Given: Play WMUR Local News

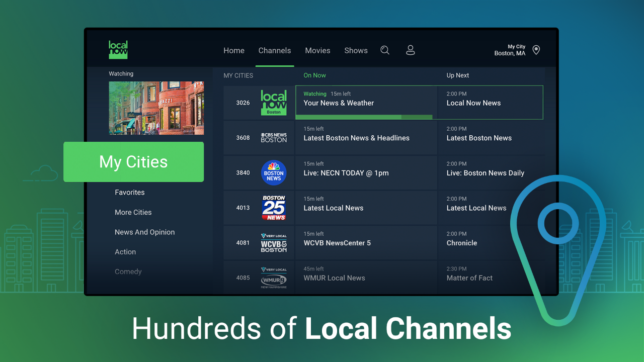Looking at the screenshot, I should pyautogui.click(x=366, y=277).
